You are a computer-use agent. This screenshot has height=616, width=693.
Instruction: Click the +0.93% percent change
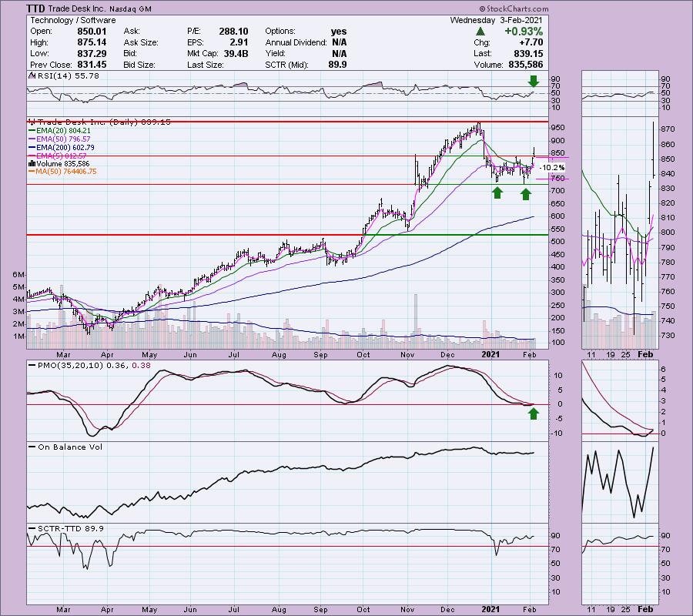coord(524,32)
